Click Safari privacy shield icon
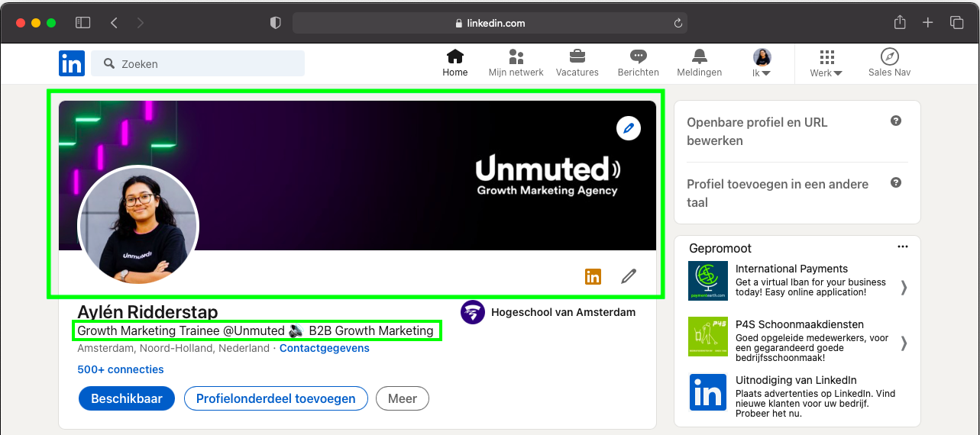 click(x=276, y=23)
